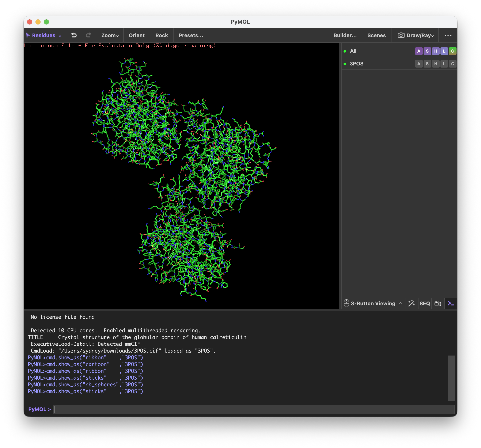
Task: Open Hide menu (H) for 3POS
Action: click(x=436, y=64)
